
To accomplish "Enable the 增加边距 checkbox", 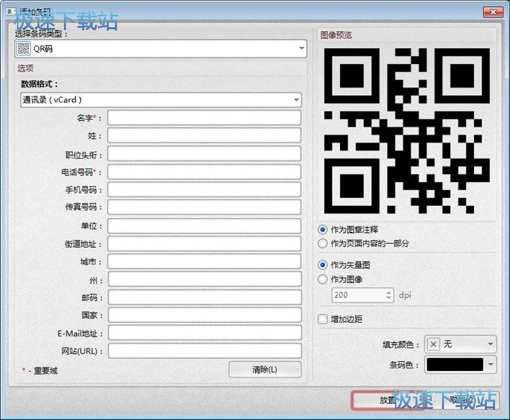I will click(322, 319).
